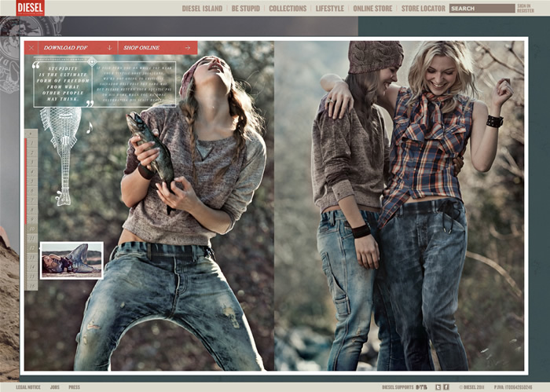
Task: Open the Jobs footer link
Action: pos(55,387)
